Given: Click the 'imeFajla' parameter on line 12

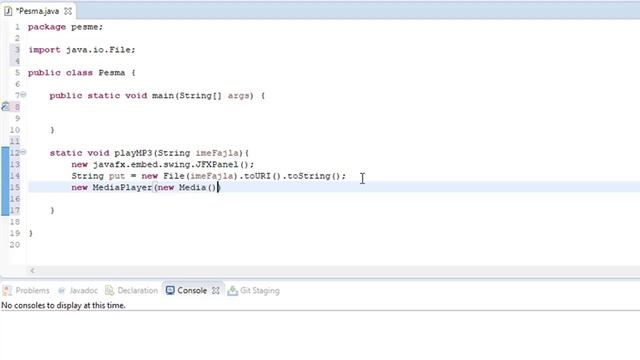Looking at the screenshot, I should coord(217,153).
